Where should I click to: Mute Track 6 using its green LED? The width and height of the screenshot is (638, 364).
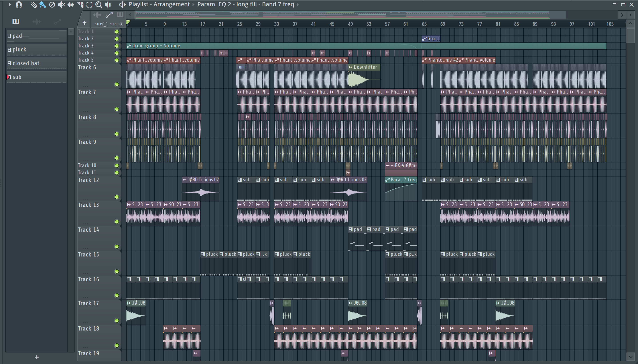point(116,84)
